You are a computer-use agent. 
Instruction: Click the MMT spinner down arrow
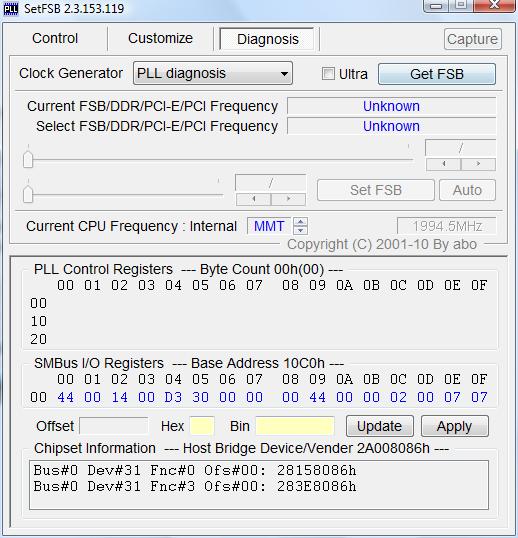(x=301, y=230)
